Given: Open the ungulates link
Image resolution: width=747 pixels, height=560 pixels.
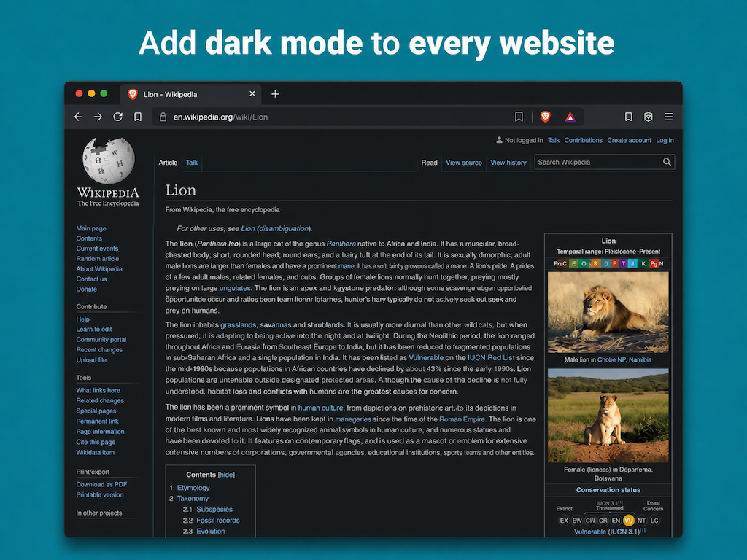Looking at the screenshot, I should [235, 288].
